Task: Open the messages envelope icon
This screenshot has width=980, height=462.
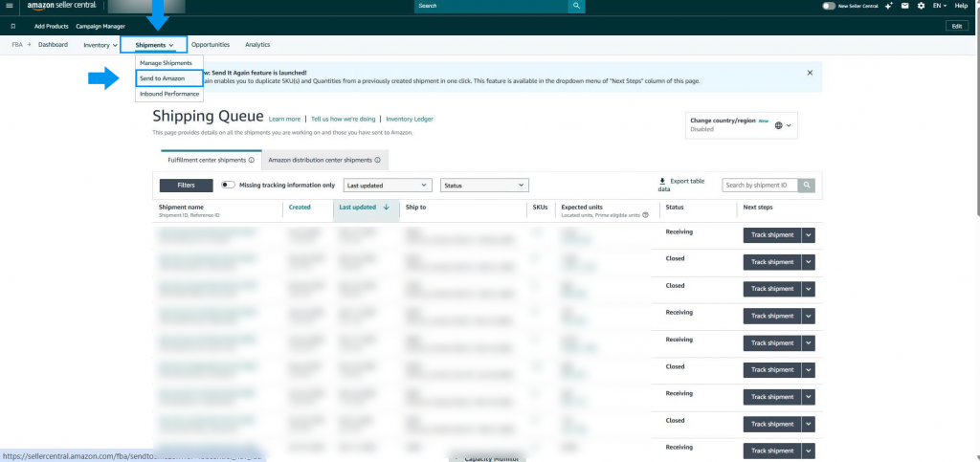Action: (904, 6)
